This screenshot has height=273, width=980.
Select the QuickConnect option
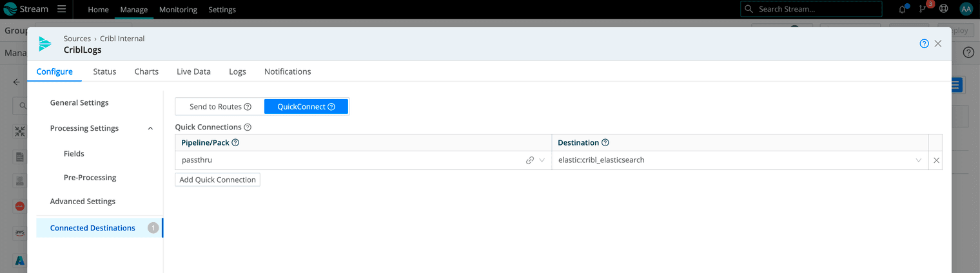pyautogui.click(x=306, y=107)
